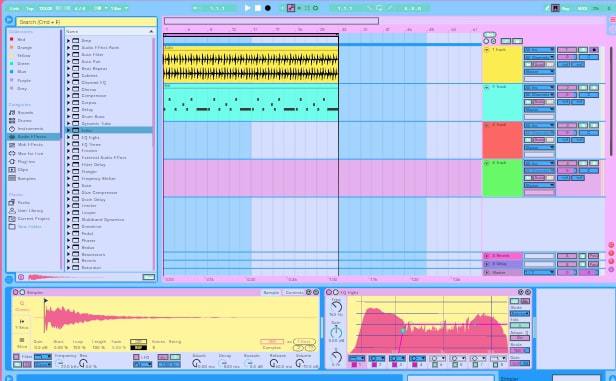Click the Simpler Volume knob
Image resolution: width=616 pixels, height=381 pixels.
pyautogui.click(x=300, y=364)
